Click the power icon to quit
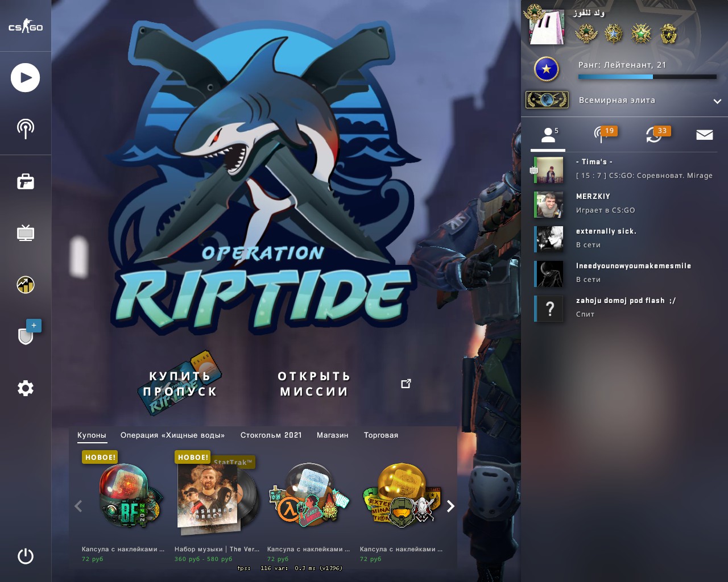This screenshot has width=728, height=582. click(26, 556)
